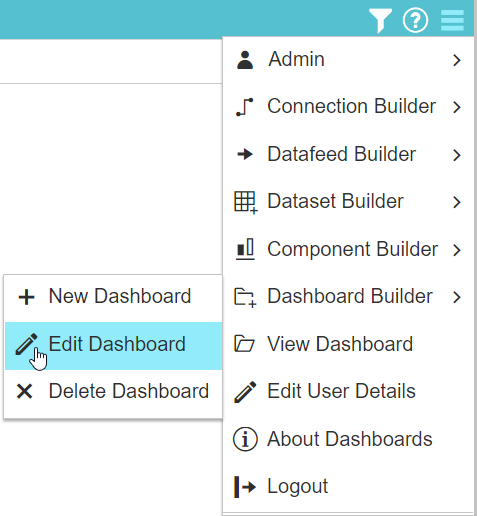Expand the Datafeed Builder submenu chevron
The height and width of the screenshot is (516, 477).
tap(457, 155)
